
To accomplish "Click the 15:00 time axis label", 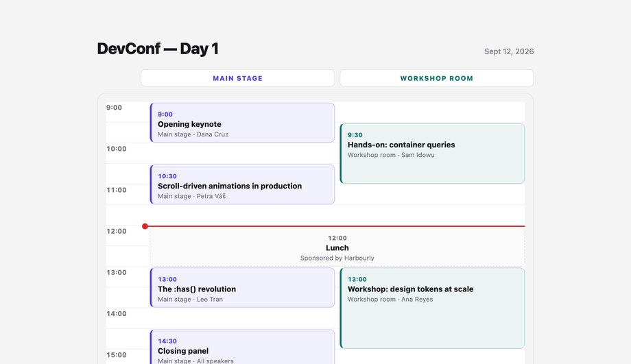I will 117,355.
